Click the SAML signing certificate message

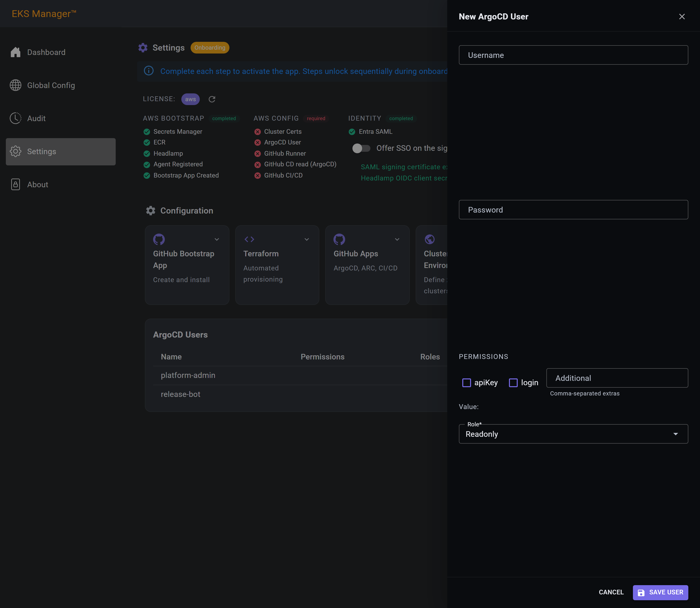(404, 167)
